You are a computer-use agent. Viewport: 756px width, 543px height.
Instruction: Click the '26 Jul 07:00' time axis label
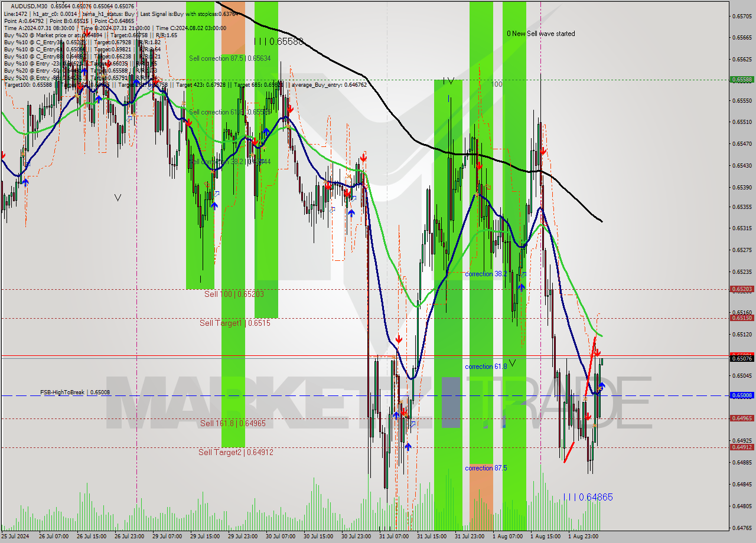(54, 537)
